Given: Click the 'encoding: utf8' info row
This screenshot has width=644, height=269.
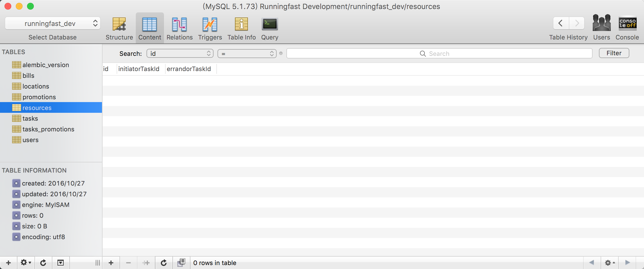Looking at the screenshot, I should [39, 237].
